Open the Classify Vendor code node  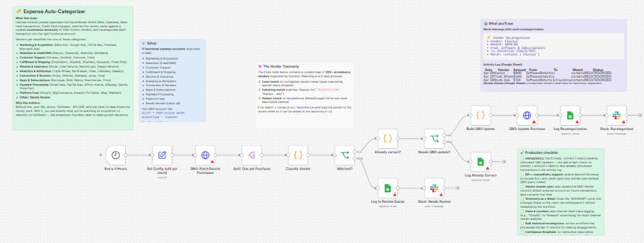298,155
